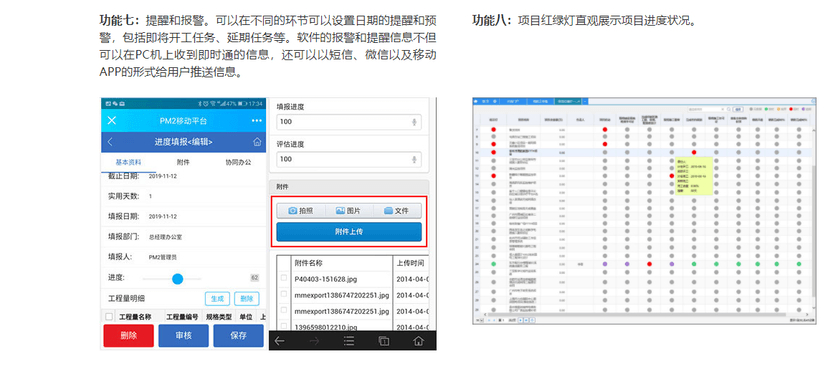The height and width of the screenshot is (379, 828).
Task: Click the 生成 button
Action: point(217,298)
